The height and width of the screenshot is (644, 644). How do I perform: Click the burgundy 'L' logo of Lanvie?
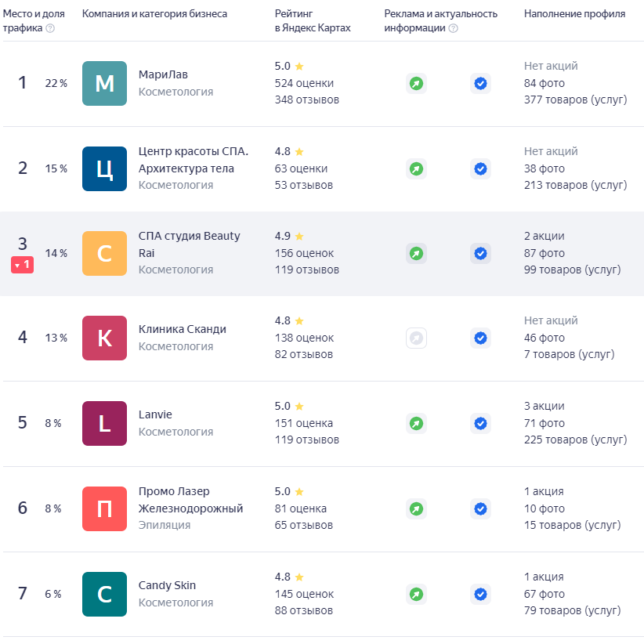pyautogui.click(x=104, y=423)
